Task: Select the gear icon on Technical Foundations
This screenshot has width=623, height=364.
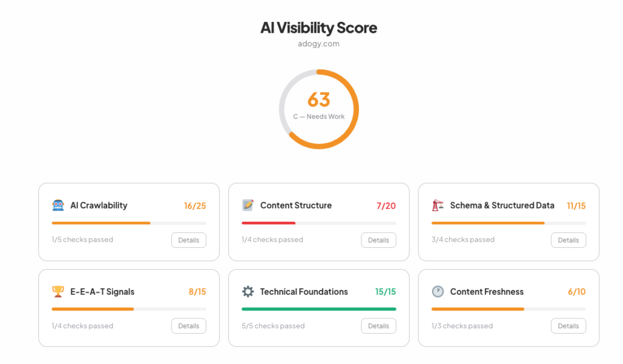Action: pos(248,292)
